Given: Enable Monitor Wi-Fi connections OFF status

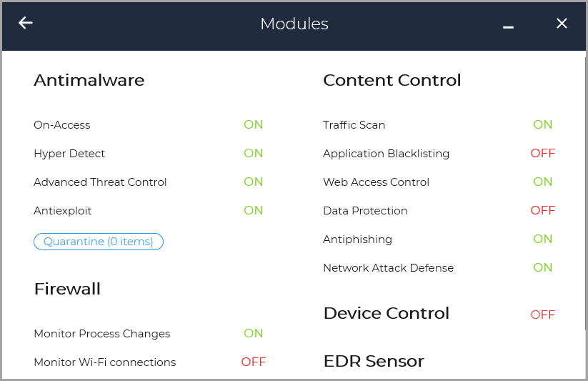Looking at the screenshot, I should click(x=254, y=362).
